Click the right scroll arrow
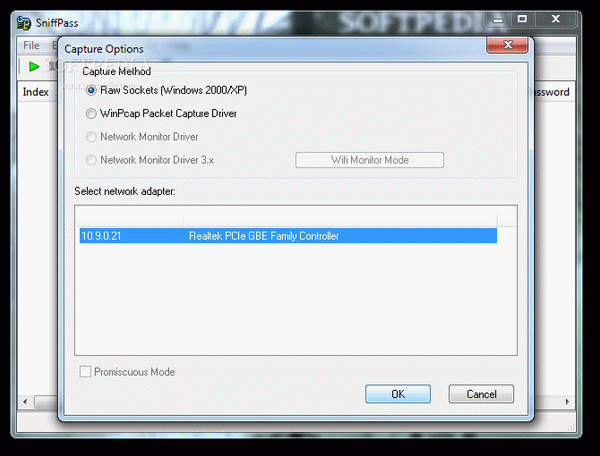 [x=567, y=402]
